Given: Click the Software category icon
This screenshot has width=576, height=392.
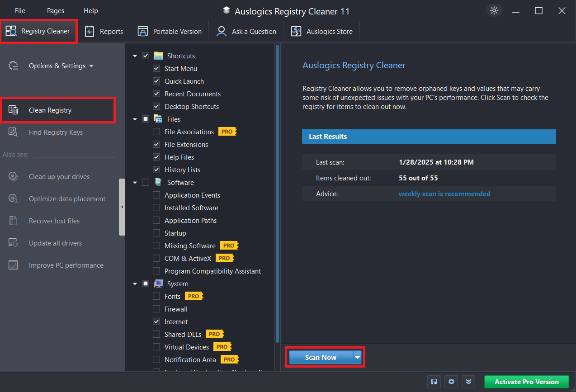Looking at the screenshot, I should (x=158, y=182).
